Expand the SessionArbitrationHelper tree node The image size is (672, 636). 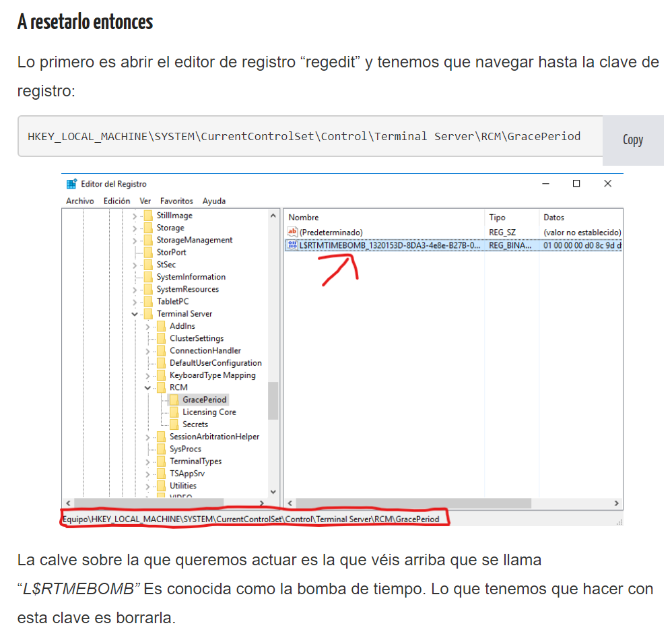point(147,437)
